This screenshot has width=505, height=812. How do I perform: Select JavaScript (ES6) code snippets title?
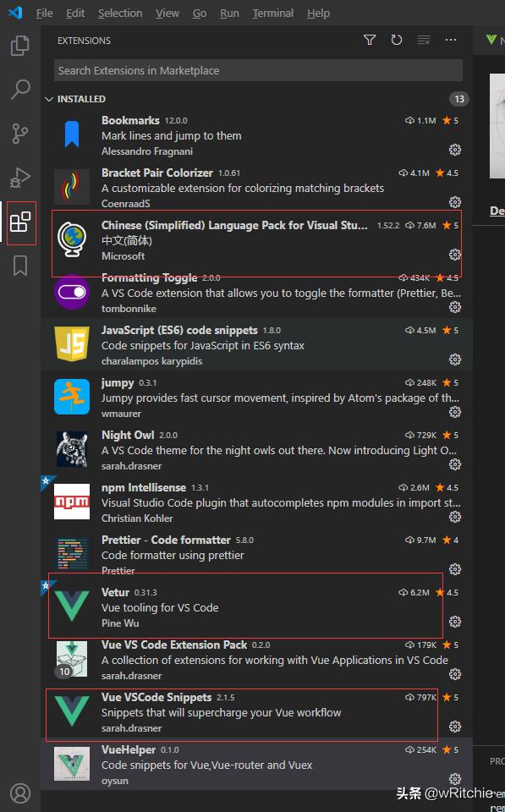(x=179, y=330)
